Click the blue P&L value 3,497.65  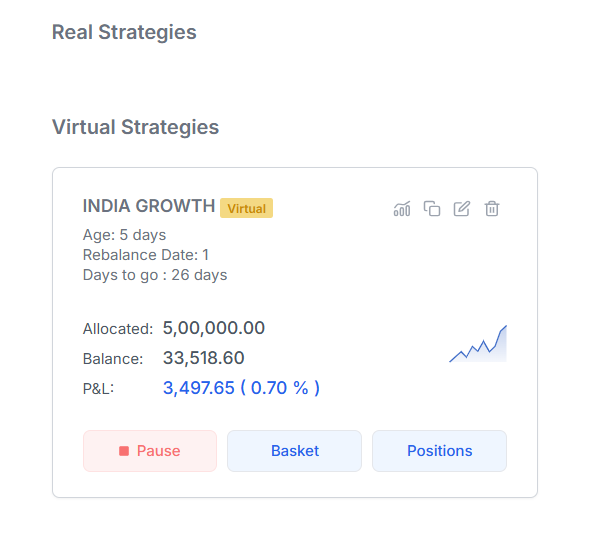[199, 388]
